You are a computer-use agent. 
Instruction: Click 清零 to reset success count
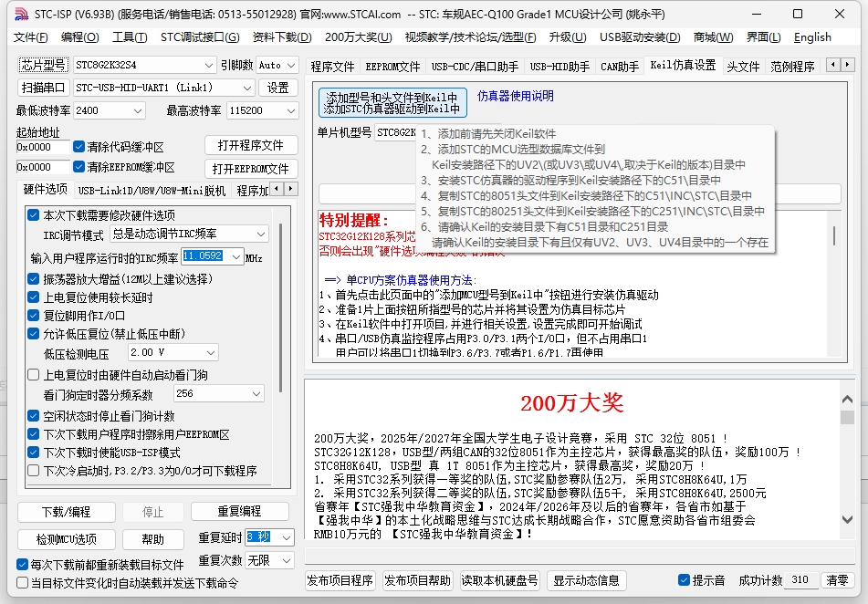837,580
